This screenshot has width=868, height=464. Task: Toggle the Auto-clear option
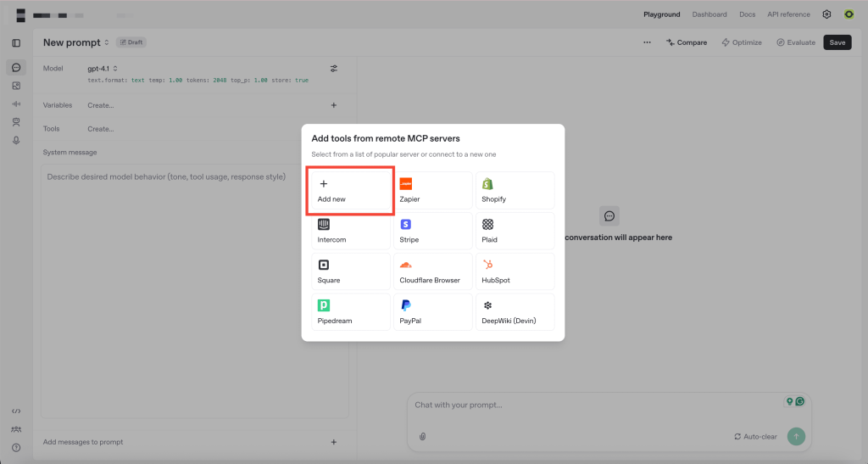click(755, 437)
